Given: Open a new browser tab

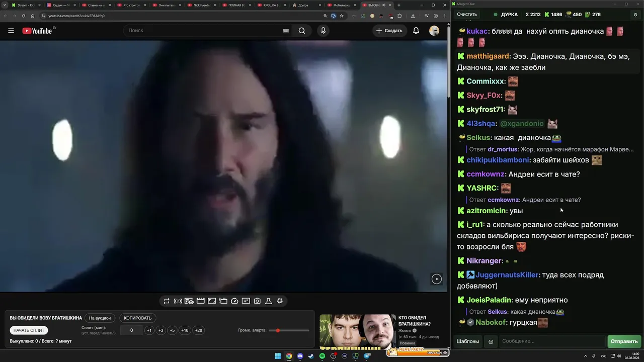Looking at the screenshot, I should [399, 5].
